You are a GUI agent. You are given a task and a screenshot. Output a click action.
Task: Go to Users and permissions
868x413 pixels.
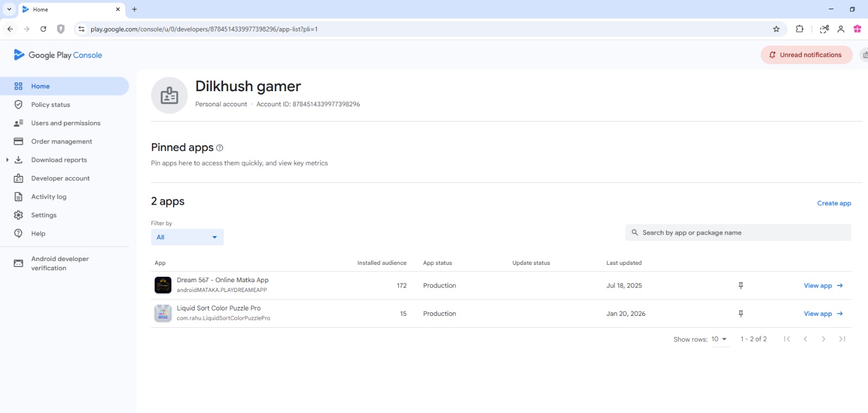tap(66, 123)
